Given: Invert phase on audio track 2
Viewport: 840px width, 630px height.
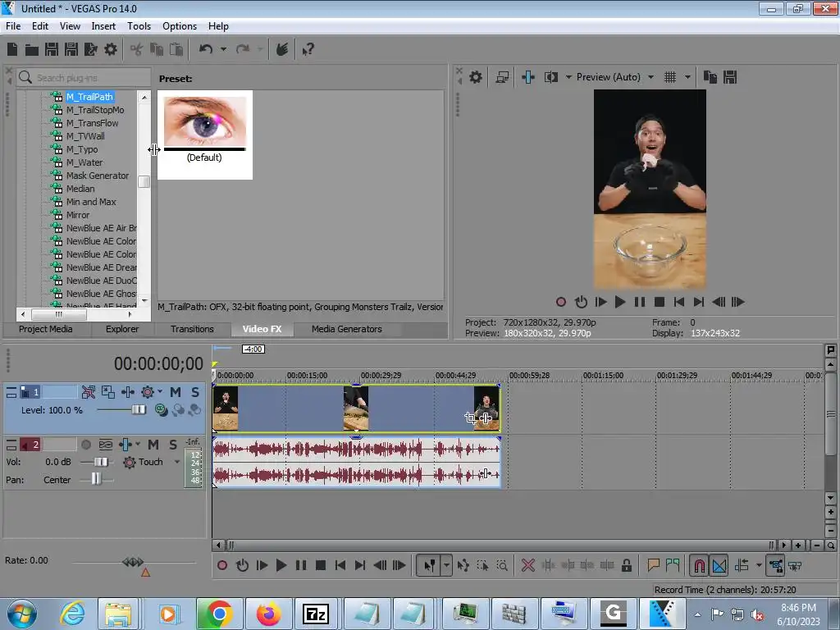Looking at the screenshot, I should coord(106,445).
